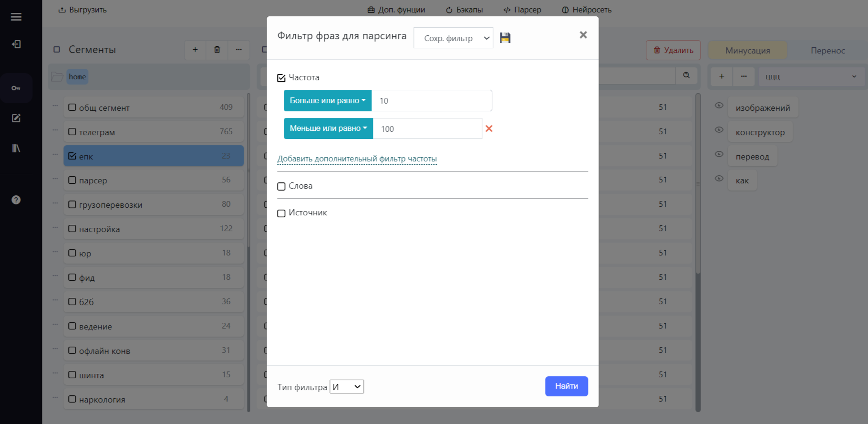
Task: Delete segment with trash icon in Сегменты header
Action: (x=217, y=50)
